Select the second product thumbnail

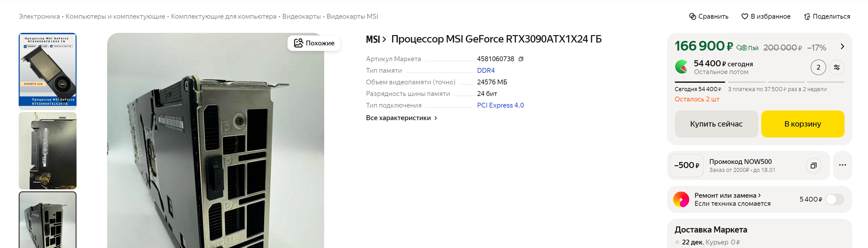tap(48, 151)
